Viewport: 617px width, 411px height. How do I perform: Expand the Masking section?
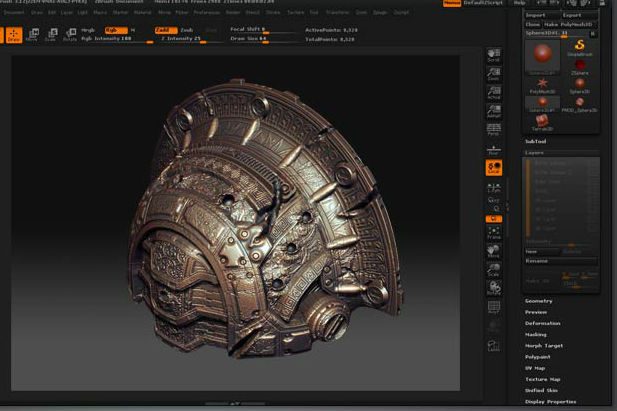(x=536, y=335)
